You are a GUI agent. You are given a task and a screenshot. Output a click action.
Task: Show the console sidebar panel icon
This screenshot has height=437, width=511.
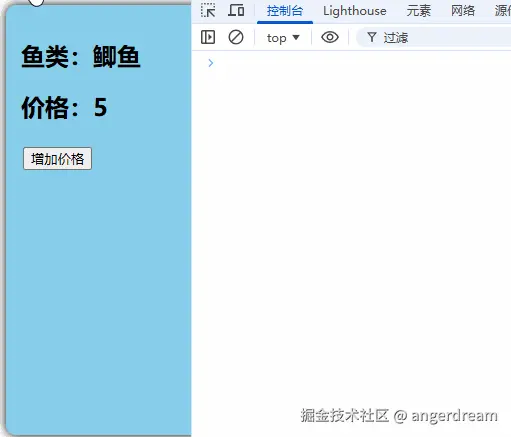click(x=208, y=37)
